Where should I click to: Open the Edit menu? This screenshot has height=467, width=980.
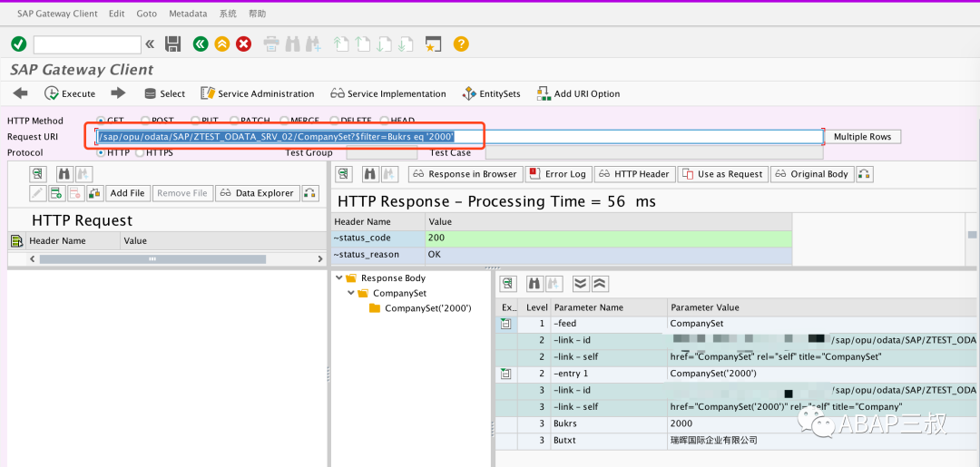point(116,13)
